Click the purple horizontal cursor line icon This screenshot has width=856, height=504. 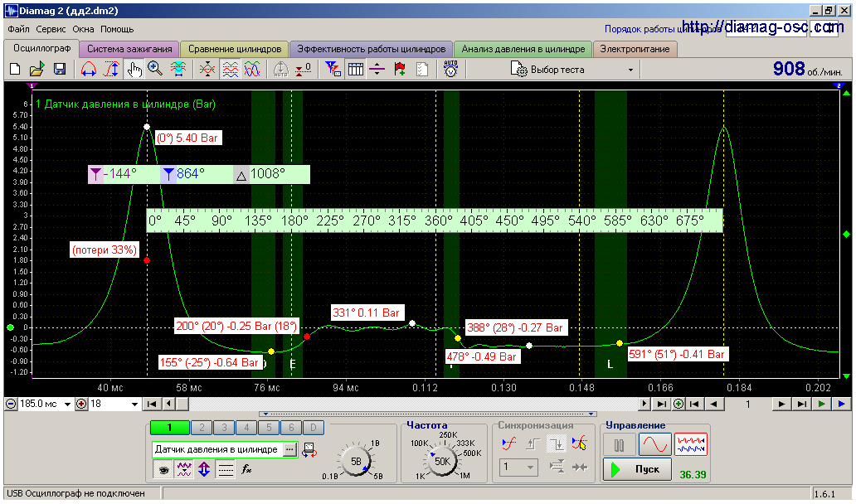(x=377, y=69)
